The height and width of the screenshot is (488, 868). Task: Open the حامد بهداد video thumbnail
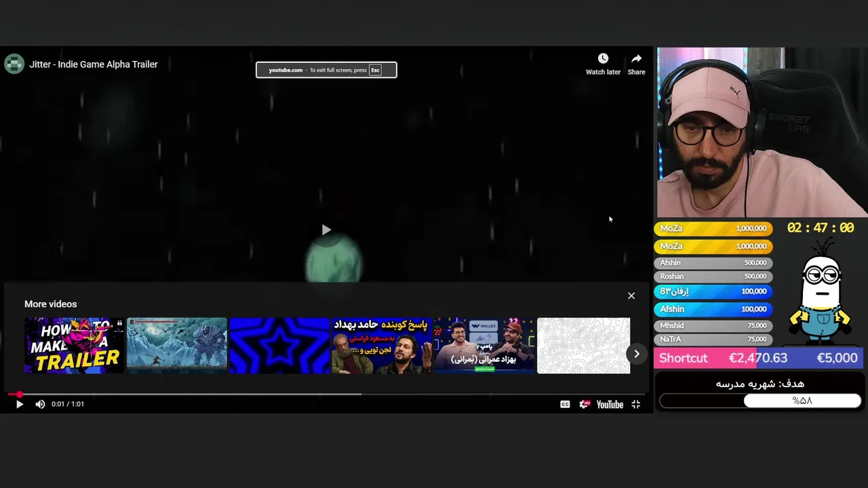point(382,346)
